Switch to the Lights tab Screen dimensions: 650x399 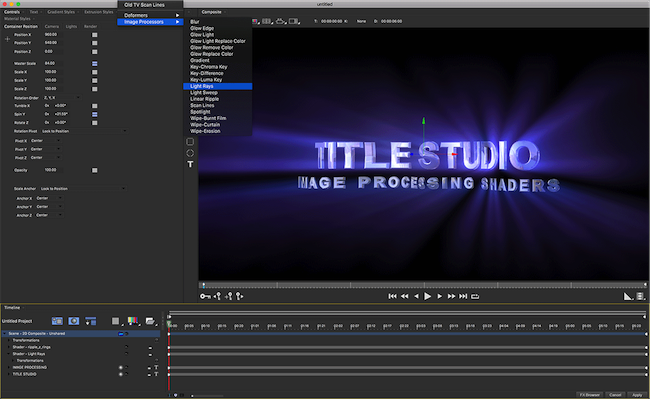(71, 27)
